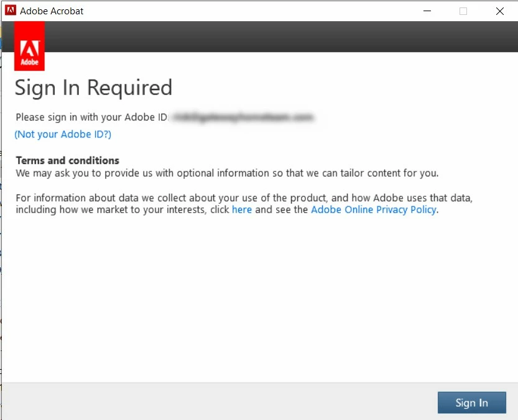This screenshot has width=518, height=420.
Task: Click the dark gray header banner
Action: [x=281, y=36]
